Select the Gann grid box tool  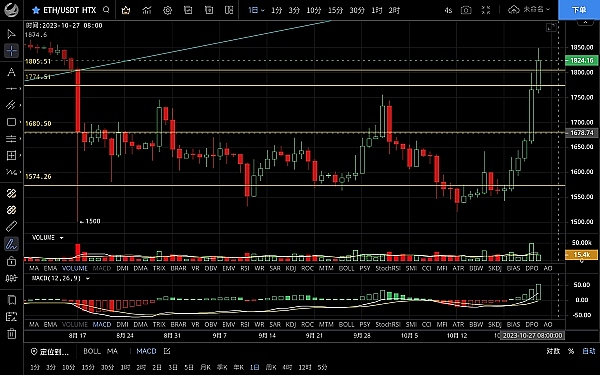click(11, 155)
